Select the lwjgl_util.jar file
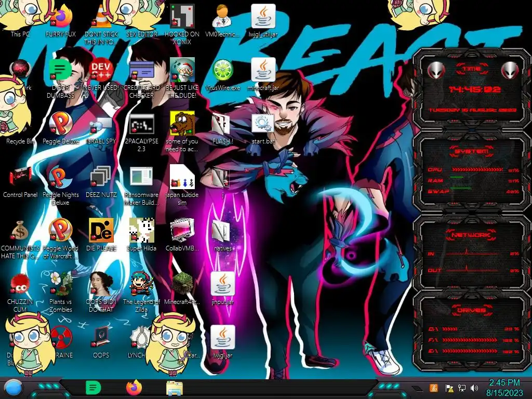 pyautogui.click(x=263, y=20)
